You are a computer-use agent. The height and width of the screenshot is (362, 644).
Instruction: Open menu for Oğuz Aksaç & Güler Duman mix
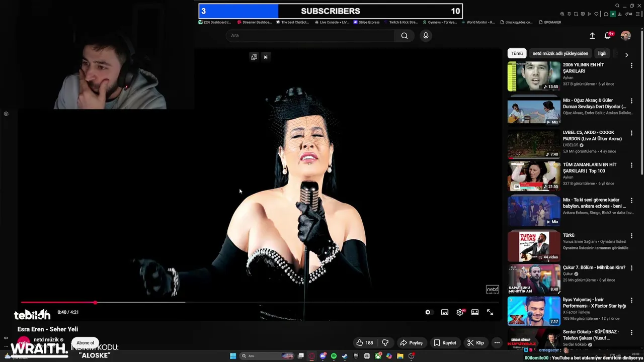point(631,101)
